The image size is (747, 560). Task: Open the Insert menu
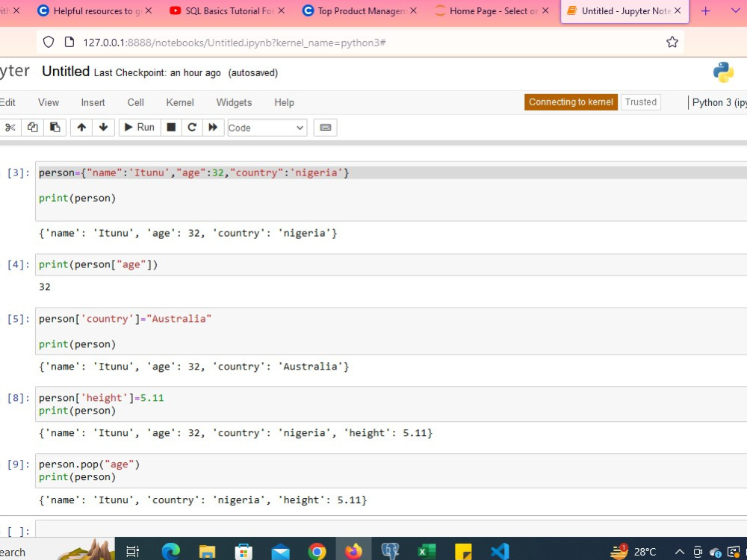coord(93,102)
